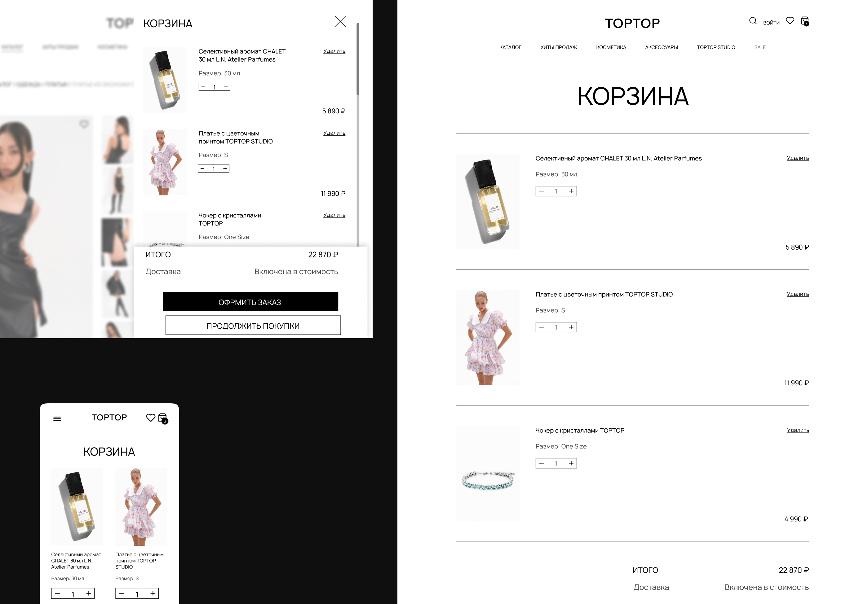The width and height of the screenshot is (868, 604).
Task: Open hamburger menu in mobile view
Action: click(x=57, y=418)
